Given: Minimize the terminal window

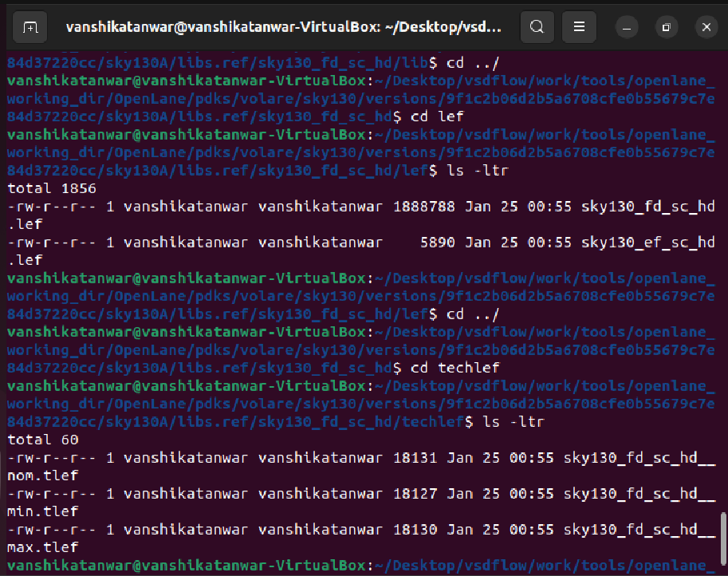Looking at the screenshot, I should tap(626, 26).
